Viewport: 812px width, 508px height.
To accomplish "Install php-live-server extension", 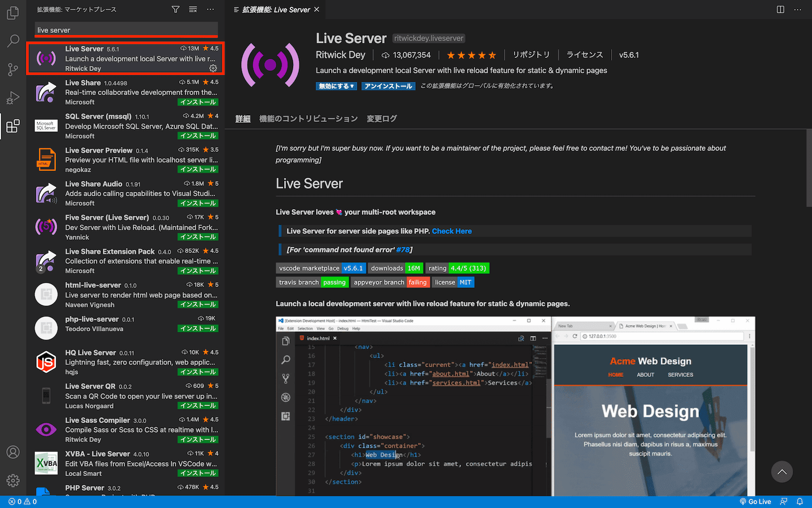I will (x=198, y=328).
